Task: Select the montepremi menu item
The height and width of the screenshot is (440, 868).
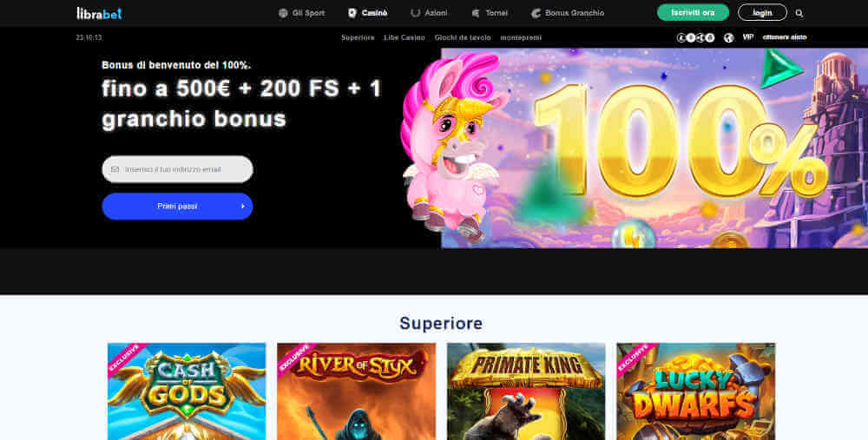Action: pyautogui.click(x=521, y=37)
